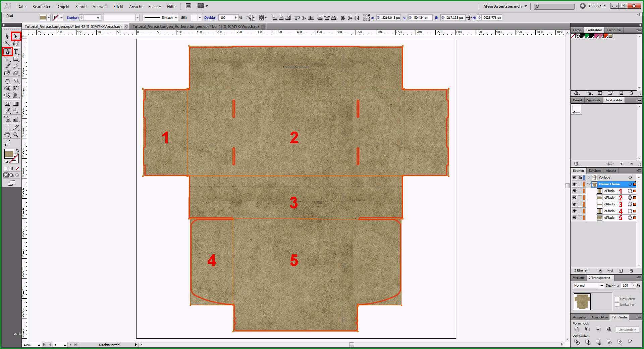Expand the Vorlage layer triangle
Screen dimensions: 644x349
pyautogui.click(x=589, y=178)
